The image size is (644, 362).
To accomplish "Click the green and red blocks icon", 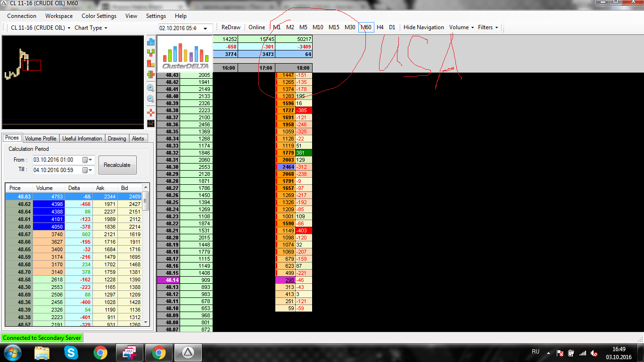I will coord(151,52).
